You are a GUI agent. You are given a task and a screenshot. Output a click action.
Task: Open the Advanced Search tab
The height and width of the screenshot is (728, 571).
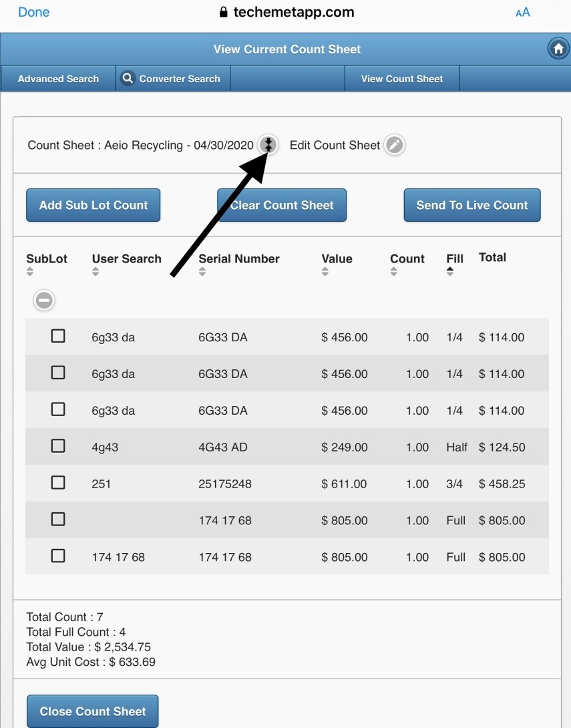pyautogui.click(x=58, y=79)
